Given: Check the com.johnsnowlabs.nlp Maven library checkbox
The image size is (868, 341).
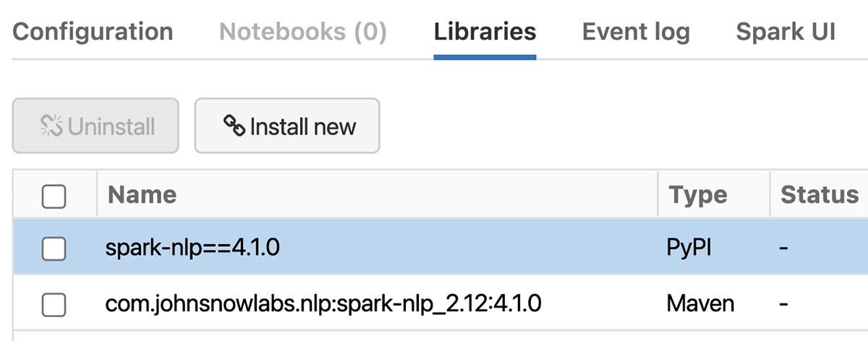Looking at the screenshot, I should pos(54,305).
